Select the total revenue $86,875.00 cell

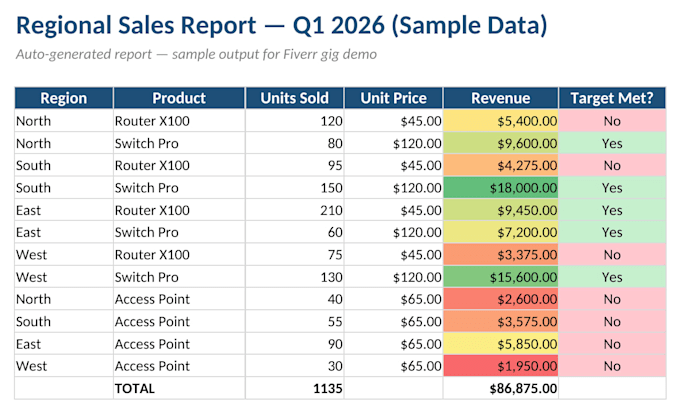point(500,388)
